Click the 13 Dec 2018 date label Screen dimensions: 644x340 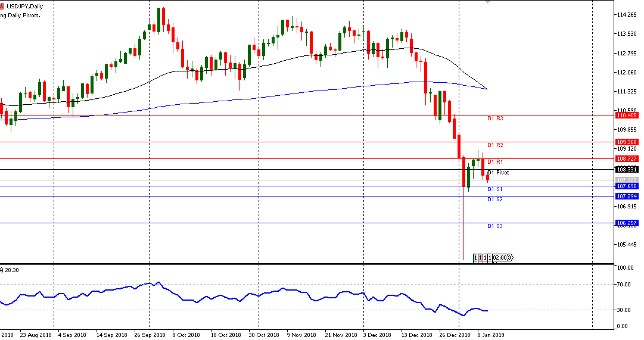pyautogui.click(x=416, y=335)
